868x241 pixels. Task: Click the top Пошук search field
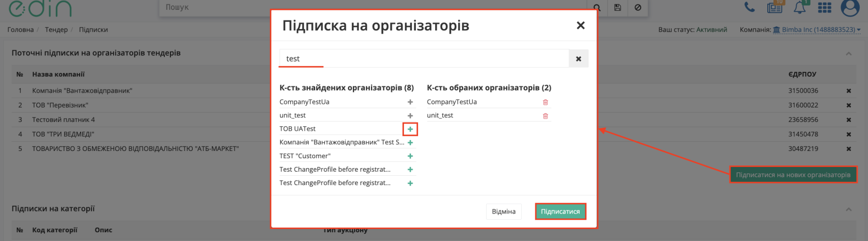373,7
